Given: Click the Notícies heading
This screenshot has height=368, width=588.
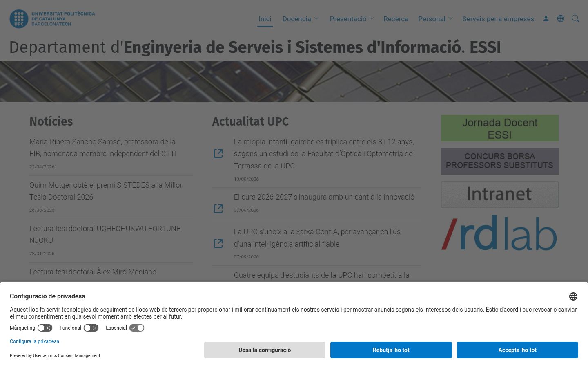Looking at the screenshot, I should coord(51,121).
